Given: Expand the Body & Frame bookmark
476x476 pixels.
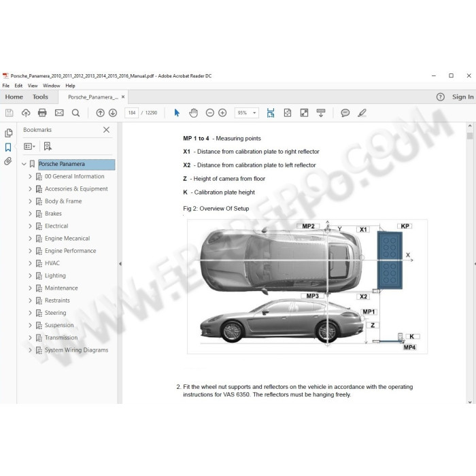Looking at the screenshot, I should [30, 201].
